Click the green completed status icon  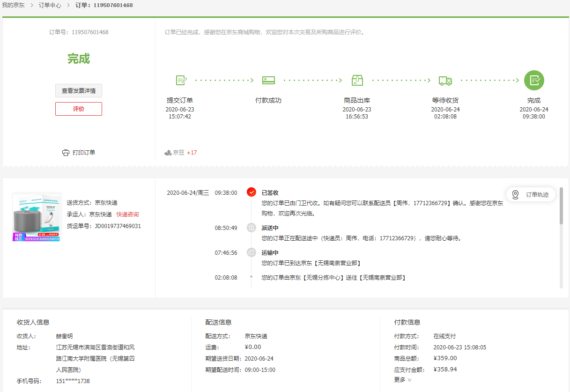(x=534, y=80)
